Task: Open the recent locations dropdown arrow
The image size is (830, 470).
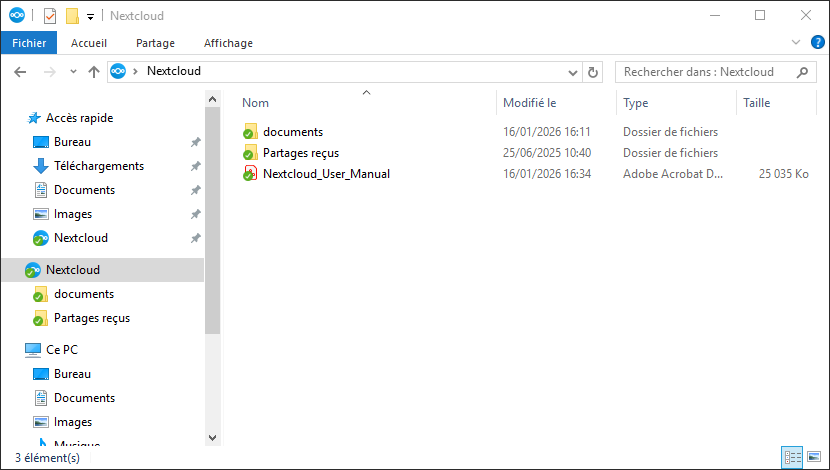Action: pos(73,72)
